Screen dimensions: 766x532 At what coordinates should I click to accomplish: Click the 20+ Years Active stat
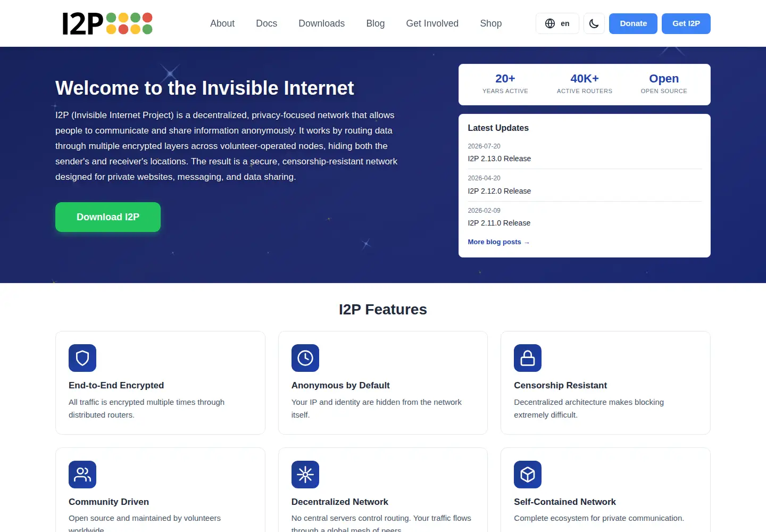505,84
